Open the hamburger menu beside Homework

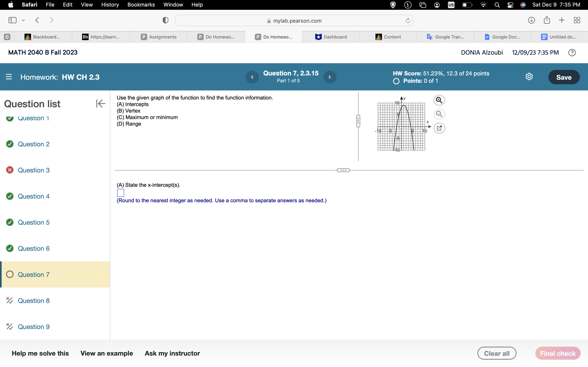(x=9, y=77)
